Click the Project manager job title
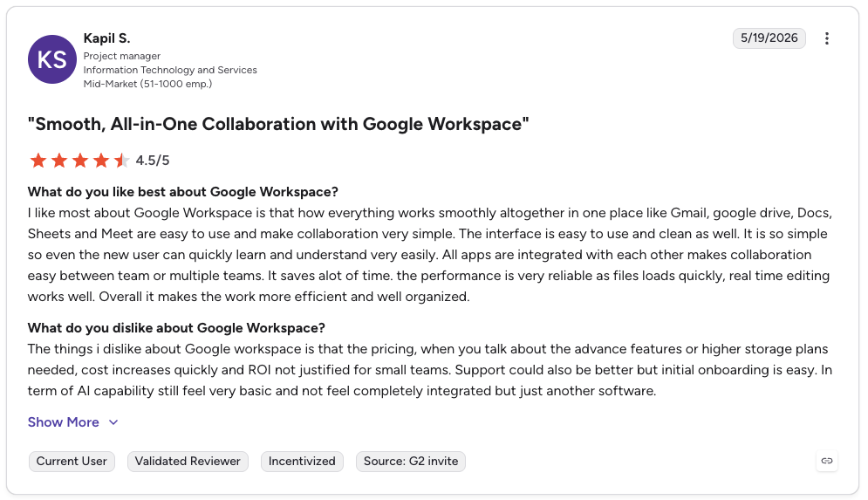 [122, 56]
